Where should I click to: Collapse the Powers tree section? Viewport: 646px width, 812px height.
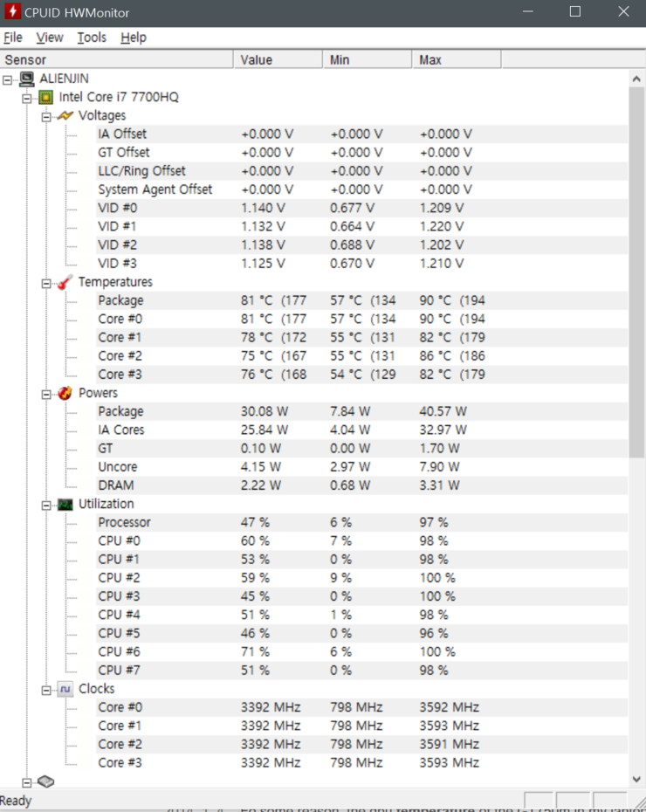46,393
